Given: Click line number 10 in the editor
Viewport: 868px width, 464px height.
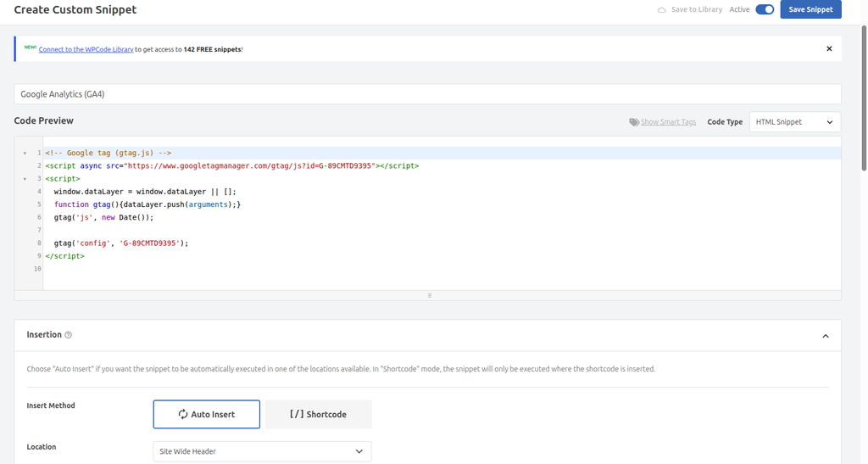Looking at the screenshot, I should pos(37,269).
